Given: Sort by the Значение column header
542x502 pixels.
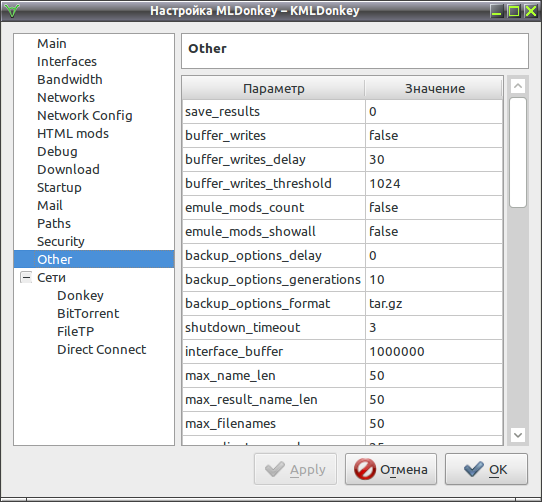Looking at the screenshot, I should 434,89.
